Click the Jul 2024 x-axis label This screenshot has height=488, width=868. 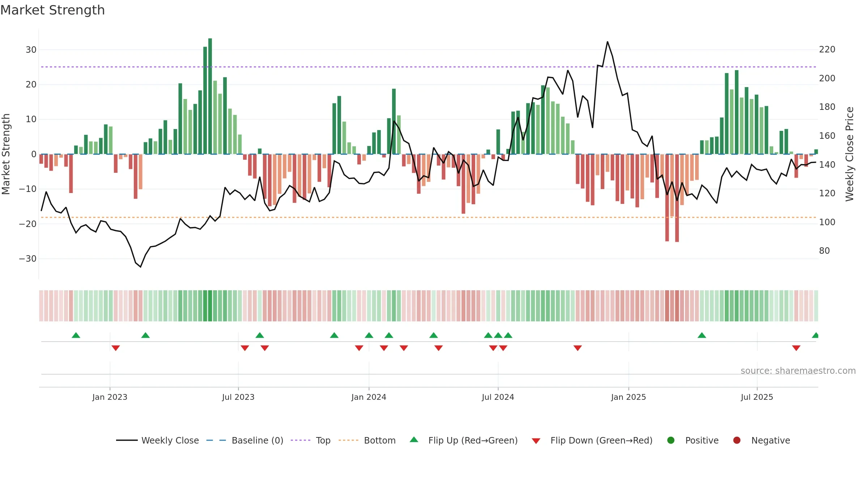pos(498,397)
